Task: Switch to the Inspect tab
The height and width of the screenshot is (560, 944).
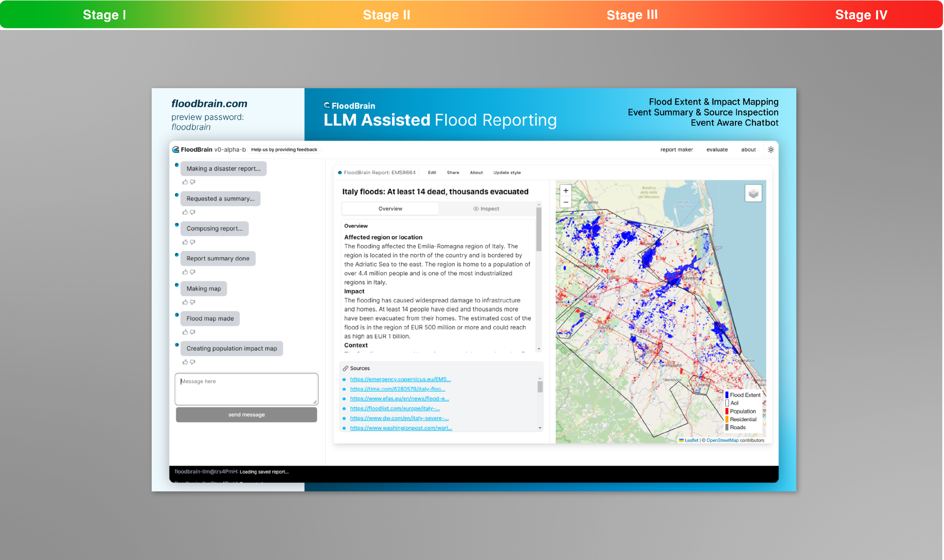Action: point(486,208)
